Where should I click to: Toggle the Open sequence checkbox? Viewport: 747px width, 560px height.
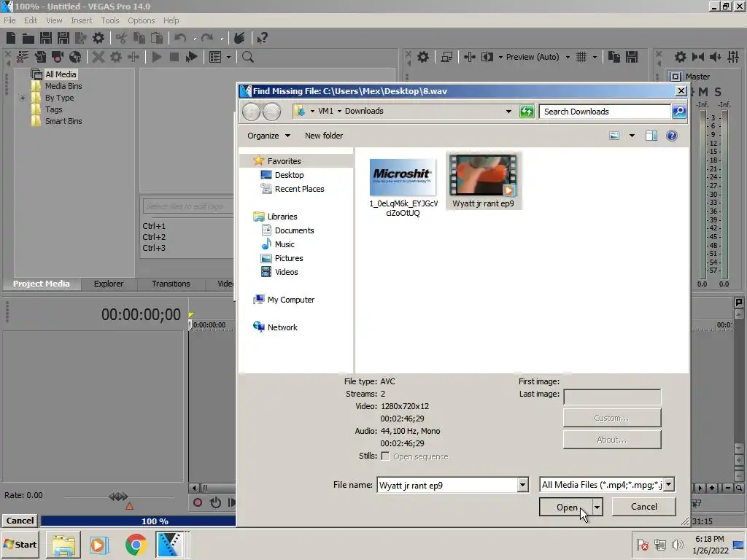385,456
